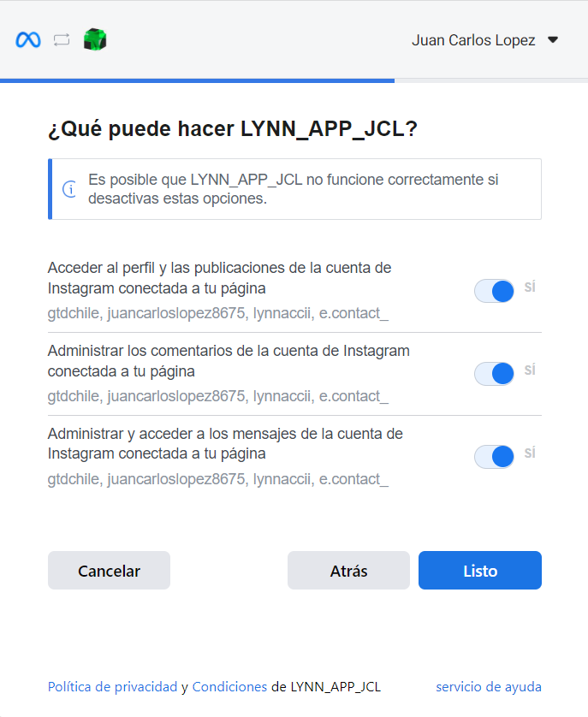The width and height of the screenshot is (588, 717).
Task: Click the blue progress bar under the header
Action: 197,80
